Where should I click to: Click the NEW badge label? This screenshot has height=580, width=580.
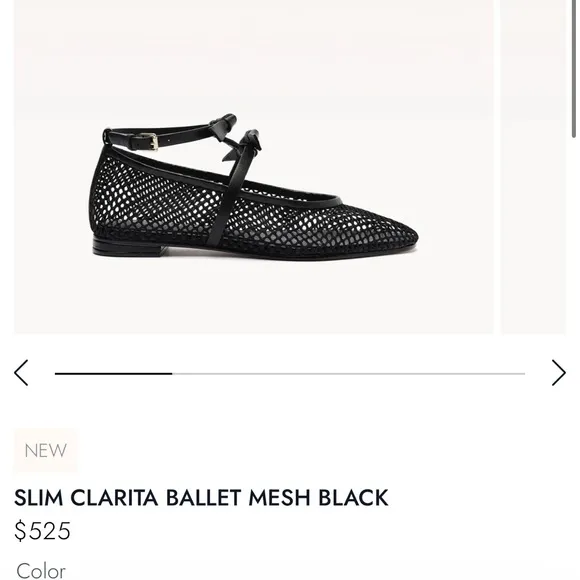point(45,451)
